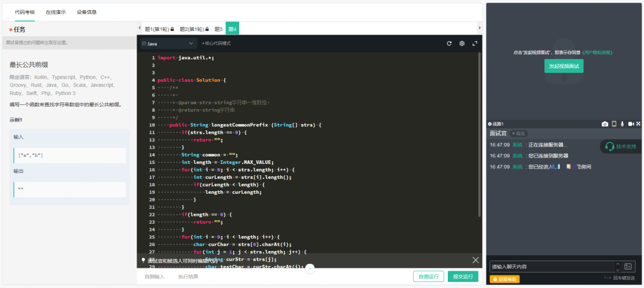Viewport: 644px width, 288px height.
Task: Click code line 10 longestCommonPrefix declaration
Action: (245, 125)
